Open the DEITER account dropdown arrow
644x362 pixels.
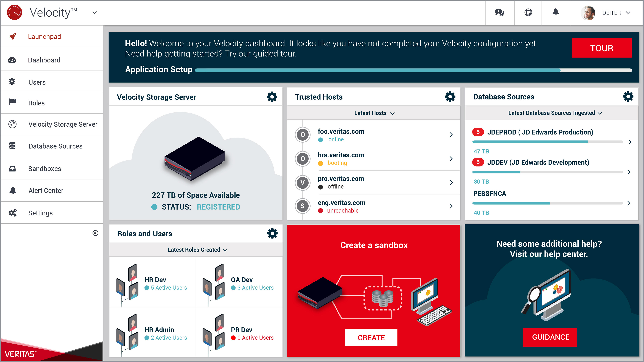[628, 13]
